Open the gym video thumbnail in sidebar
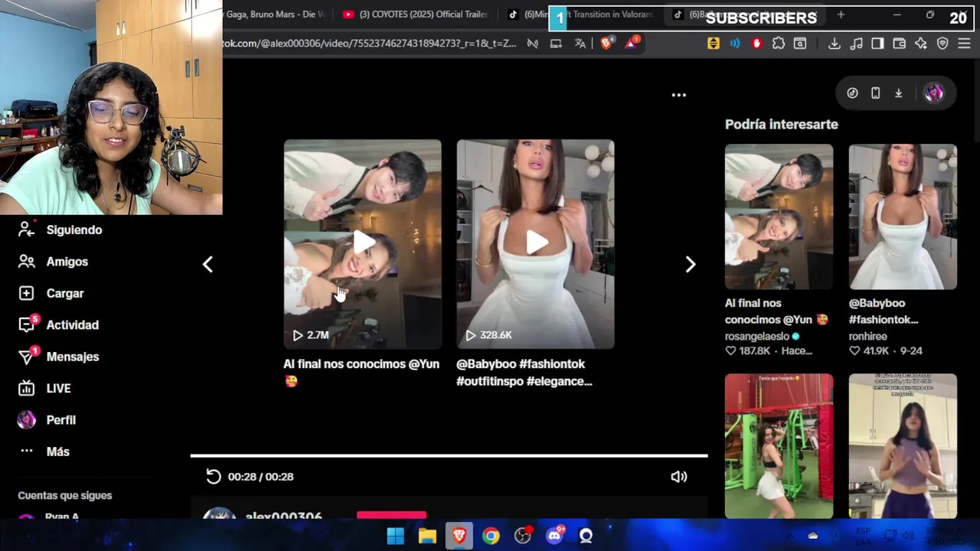The image size is (980, 551). point(779,446)
